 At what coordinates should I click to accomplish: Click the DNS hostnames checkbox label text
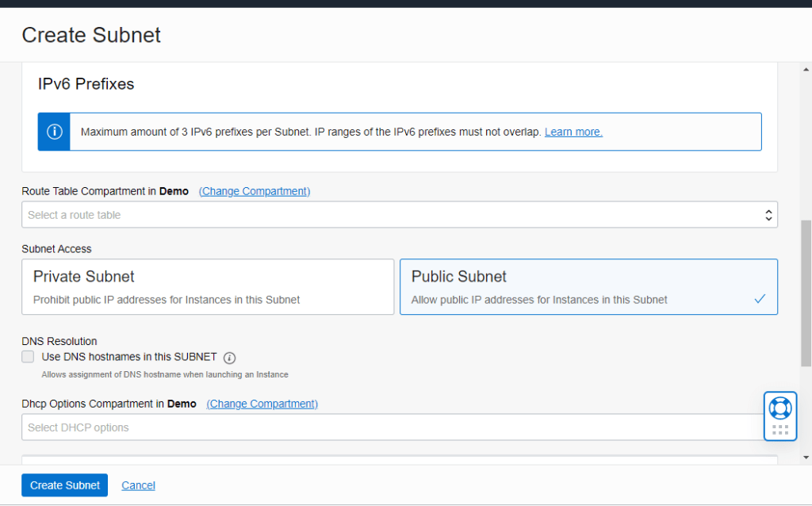tap(129, 357)
